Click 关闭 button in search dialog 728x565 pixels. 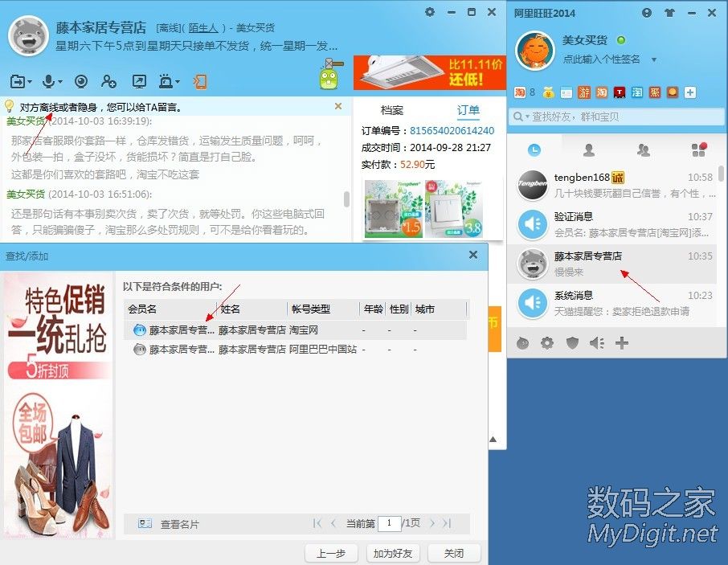pyautogui.click(x=454, y=554)
